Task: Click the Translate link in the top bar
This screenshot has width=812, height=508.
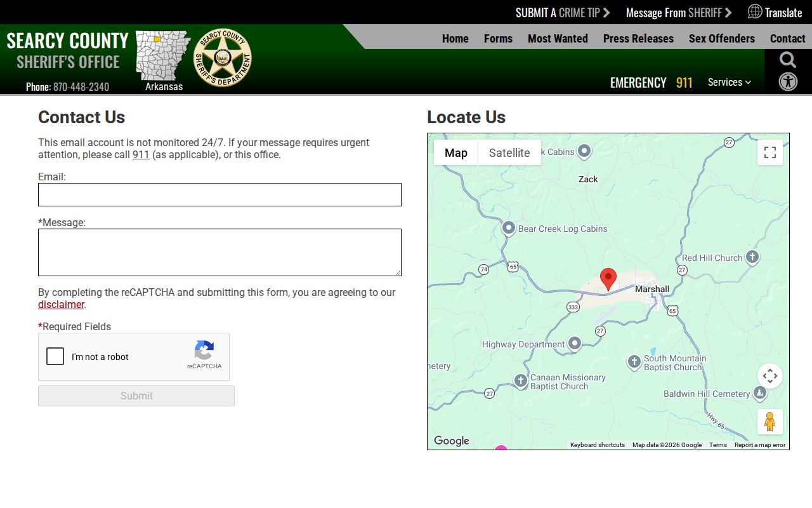Action: point(783,12)
